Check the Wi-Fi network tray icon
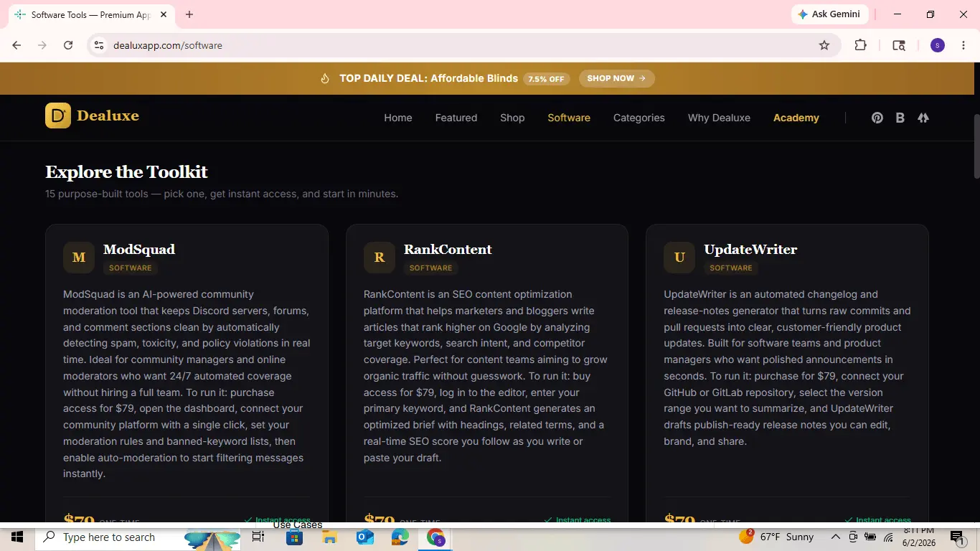Image resolution: width=980 pixels, height=551 pixels. click(888, 537)
